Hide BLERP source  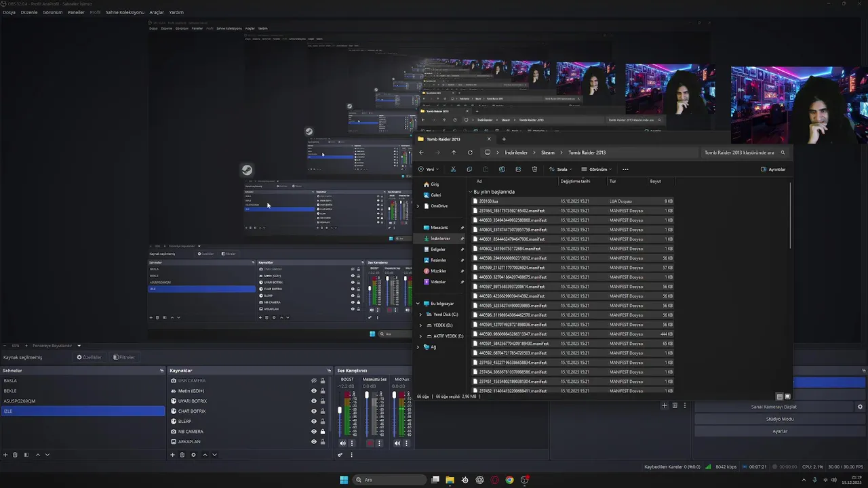pyautogui.click(x=314, y=422)
